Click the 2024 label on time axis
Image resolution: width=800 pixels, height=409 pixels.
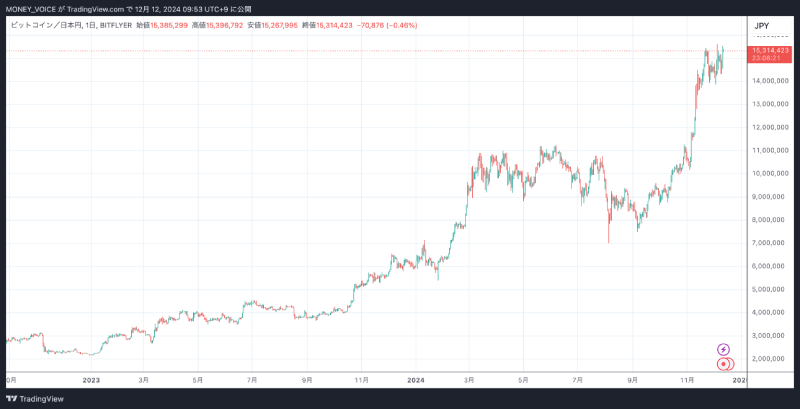417,380
